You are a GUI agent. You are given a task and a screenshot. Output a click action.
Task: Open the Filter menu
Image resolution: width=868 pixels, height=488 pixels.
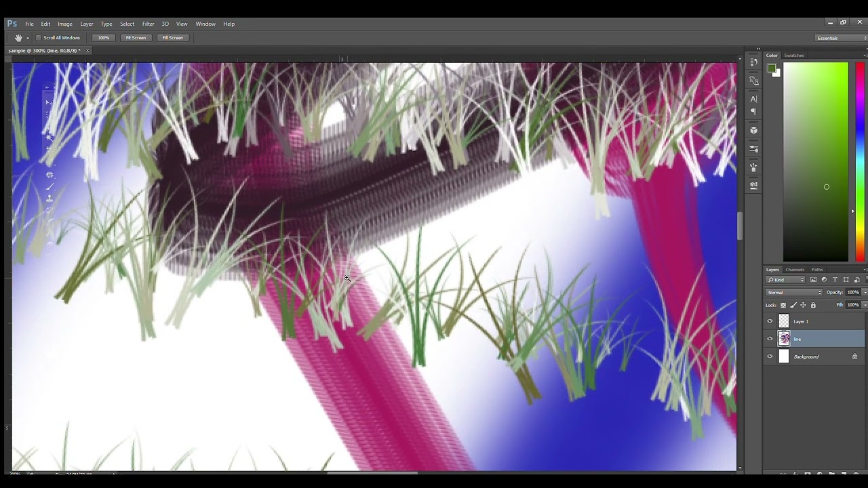click(x=148, y=24)
